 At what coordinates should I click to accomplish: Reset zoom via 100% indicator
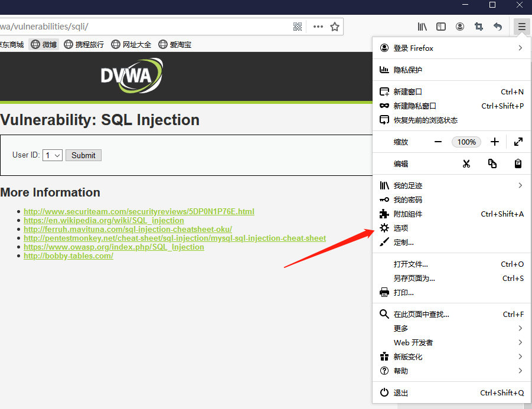click(x=466, y=142)
